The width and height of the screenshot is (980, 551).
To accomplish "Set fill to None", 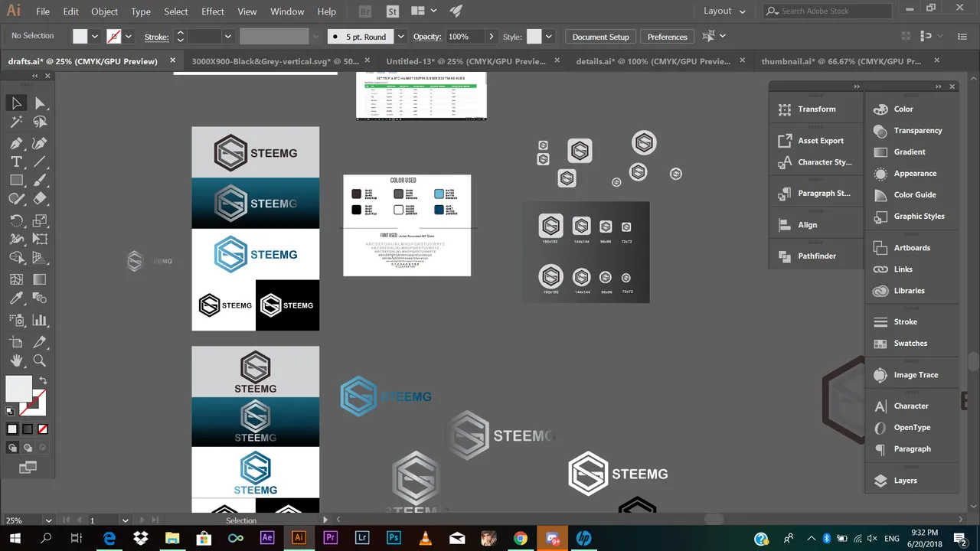I will 43,429.
